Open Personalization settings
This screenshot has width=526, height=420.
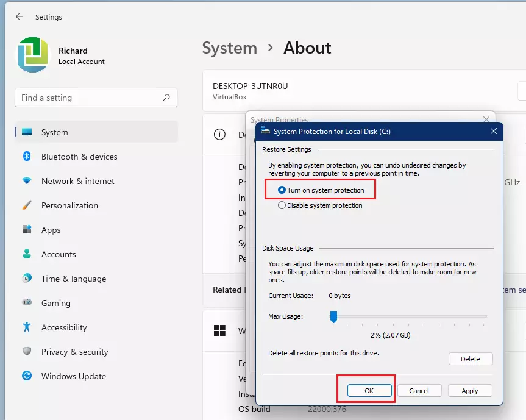coord(96,205)
